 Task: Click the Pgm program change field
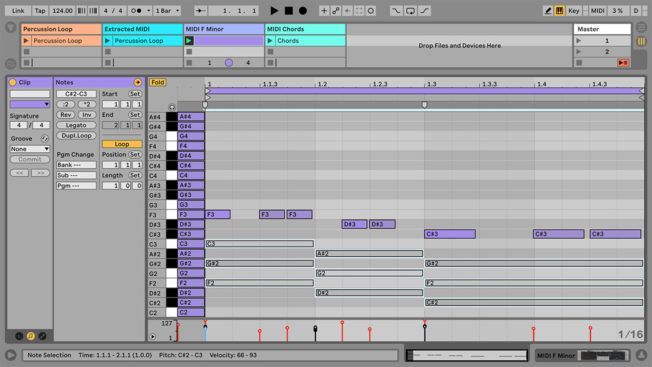click(x=76, y=186)
